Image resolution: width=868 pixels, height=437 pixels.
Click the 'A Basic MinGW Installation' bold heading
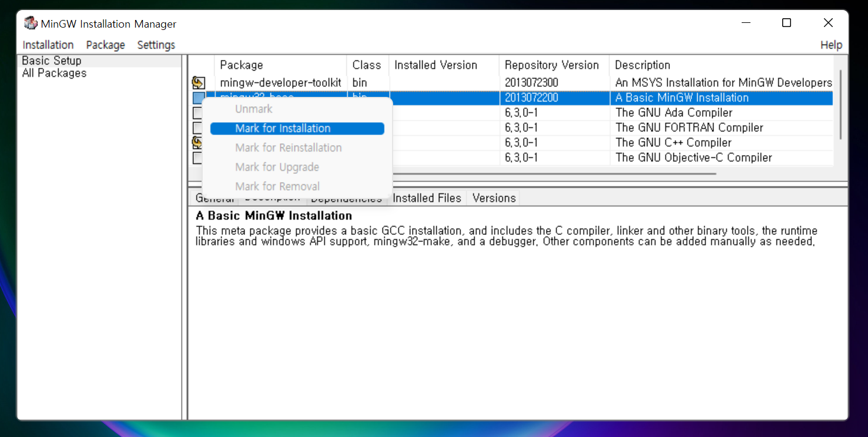pos(274,216)
